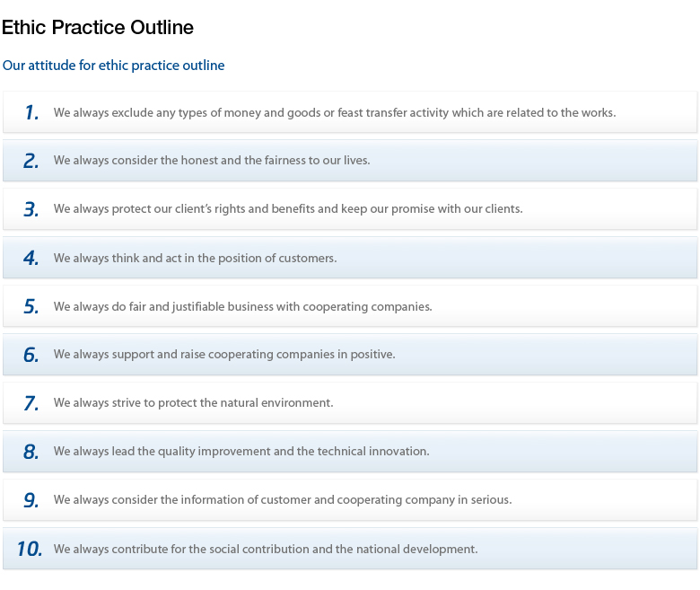Select the quality improvement and innovation statement

pos(241,452)
